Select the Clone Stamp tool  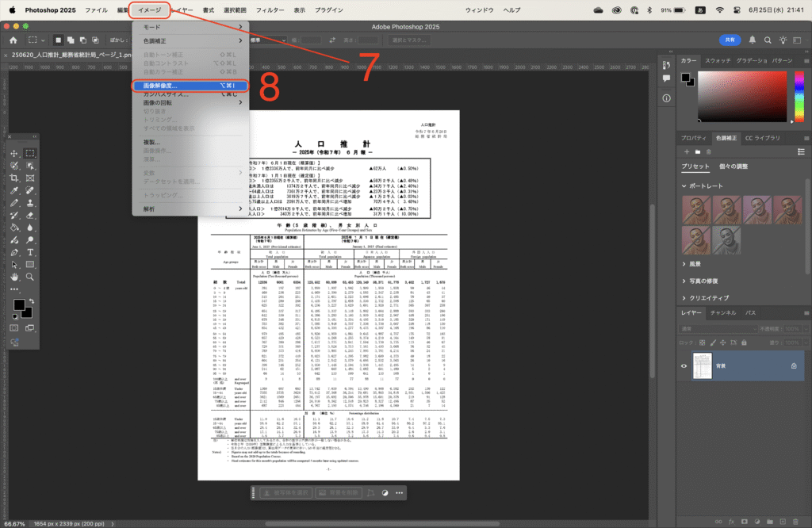(x=30, y=203)
